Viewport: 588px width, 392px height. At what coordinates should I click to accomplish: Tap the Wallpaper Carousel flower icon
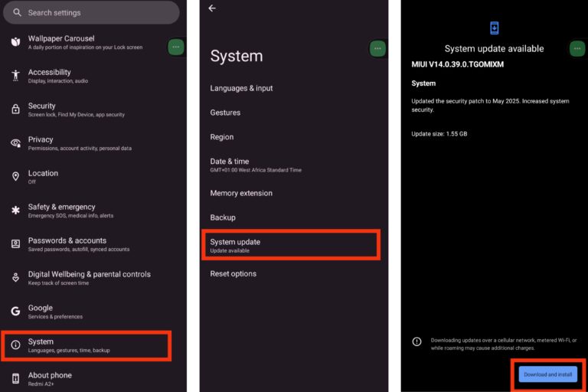tap(15, 42)
